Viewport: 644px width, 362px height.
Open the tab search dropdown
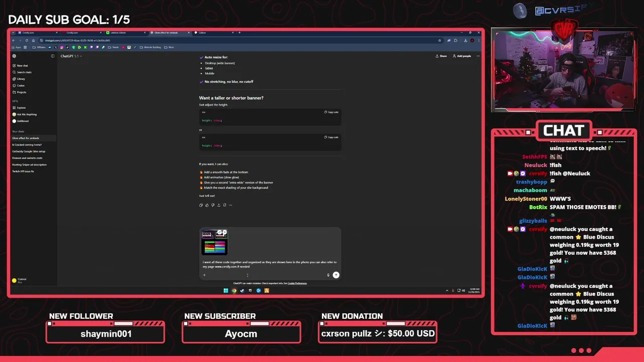[13, 33]
